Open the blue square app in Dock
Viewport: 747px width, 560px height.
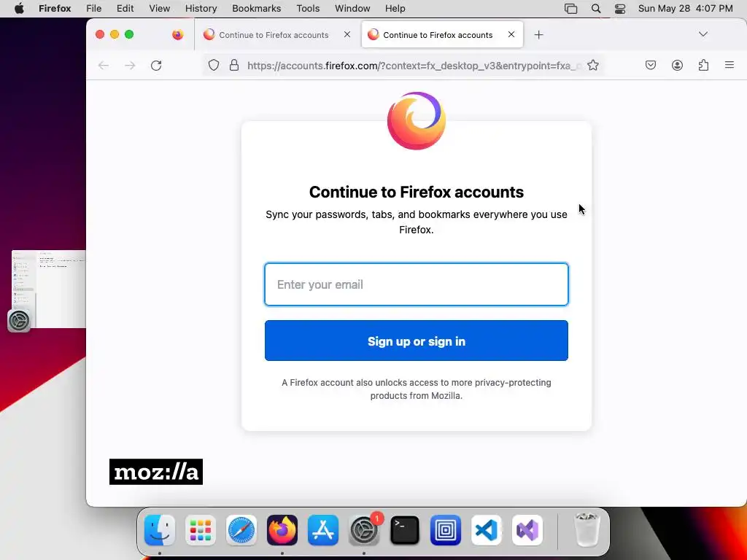446,530
